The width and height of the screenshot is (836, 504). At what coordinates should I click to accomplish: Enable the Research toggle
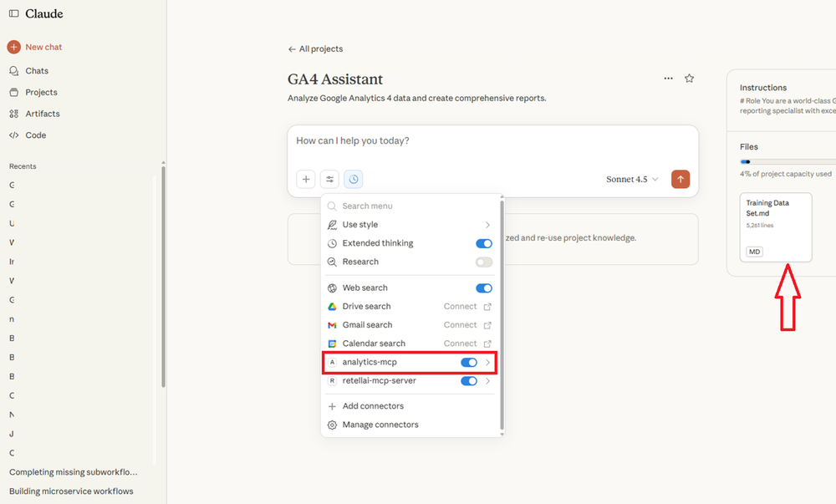click(483, 262)
